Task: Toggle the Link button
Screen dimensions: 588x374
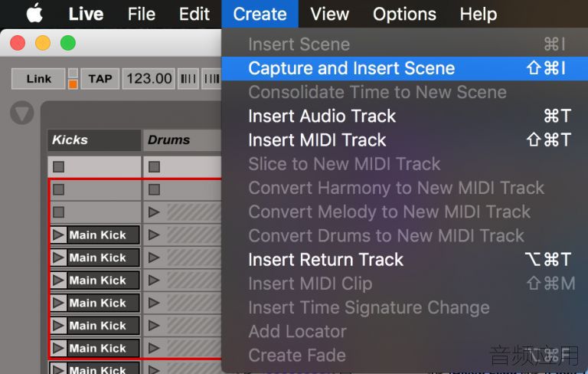Action: [38, 79]
